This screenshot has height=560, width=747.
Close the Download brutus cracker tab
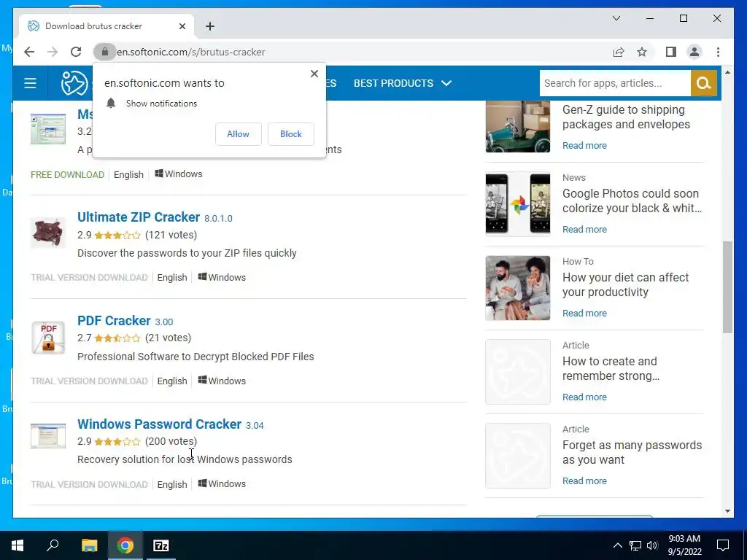click(x=182, y=26)
